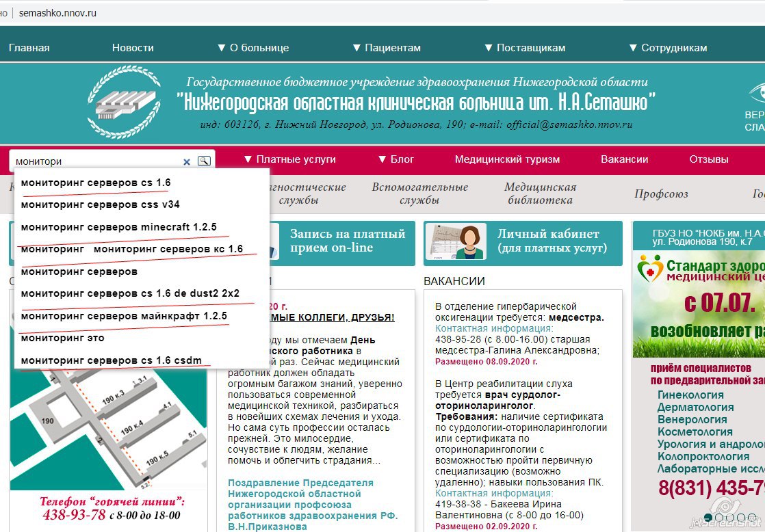765x532 pixels.
Task: Click the Стандарт здоровья banner
Action: point(699,304)
